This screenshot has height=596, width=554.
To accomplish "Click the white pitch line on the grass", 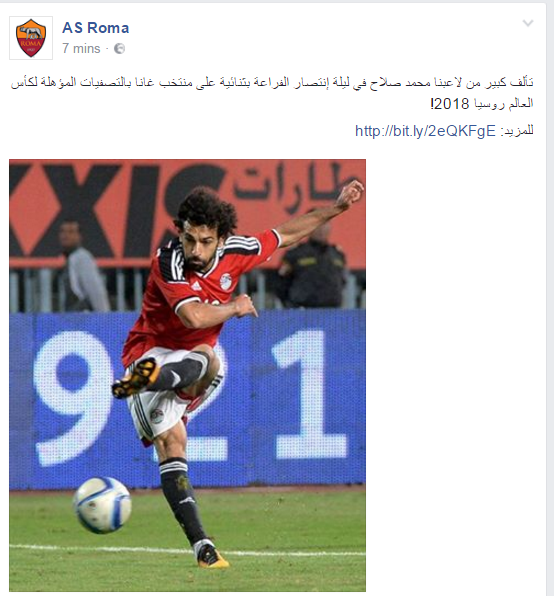I will (187, 550).
